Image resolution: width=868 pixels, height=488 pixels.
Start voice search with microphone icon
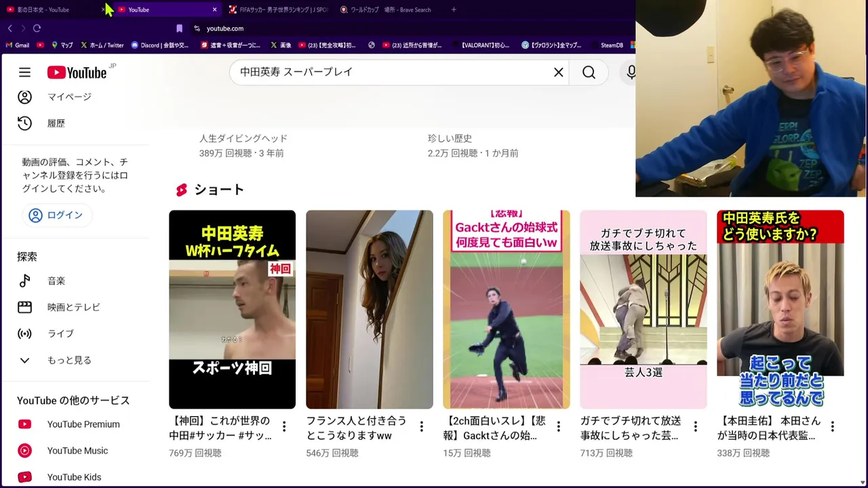coord(631,72)
